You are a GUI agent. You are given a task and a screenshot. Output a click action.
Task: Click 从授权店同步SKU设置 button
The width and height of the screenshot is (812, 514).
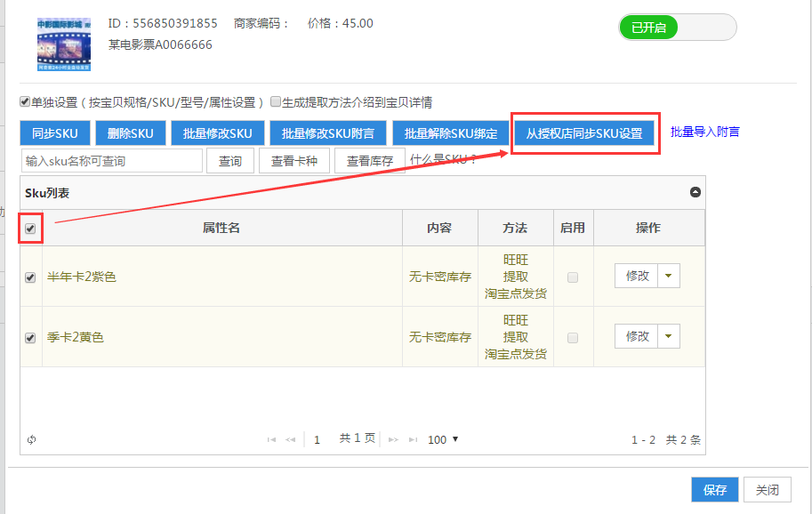[x=583, y=133]
